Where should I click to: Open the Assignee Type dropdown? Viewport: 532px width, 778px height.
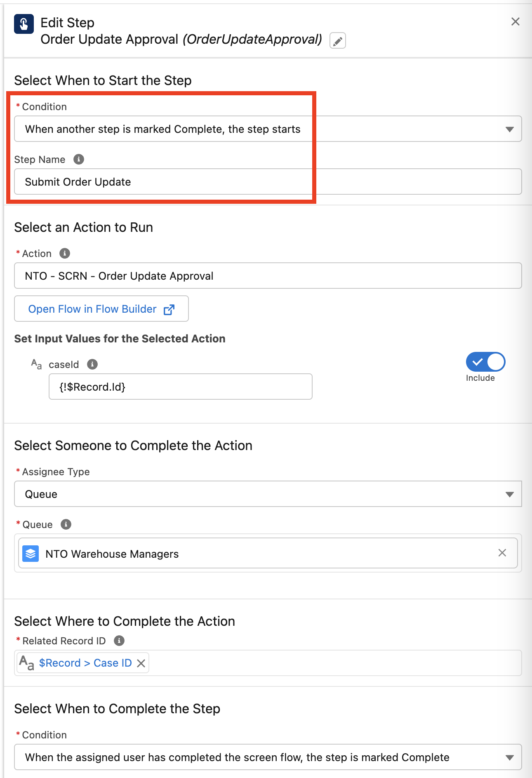268,494
